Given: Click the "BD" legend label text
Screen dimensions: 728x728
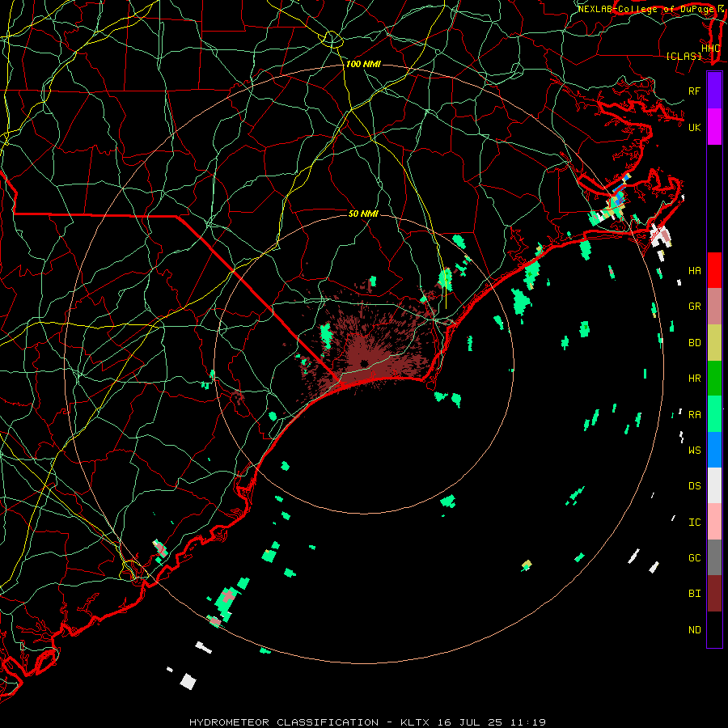Looking at the screenshot, I should pyautogui.click(x=694, y=343).
